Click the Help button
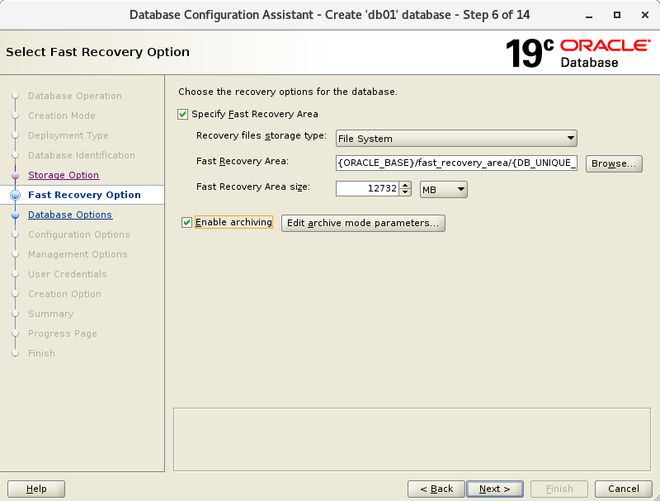Viewport: 660px width, 501px height. point(36,489)
